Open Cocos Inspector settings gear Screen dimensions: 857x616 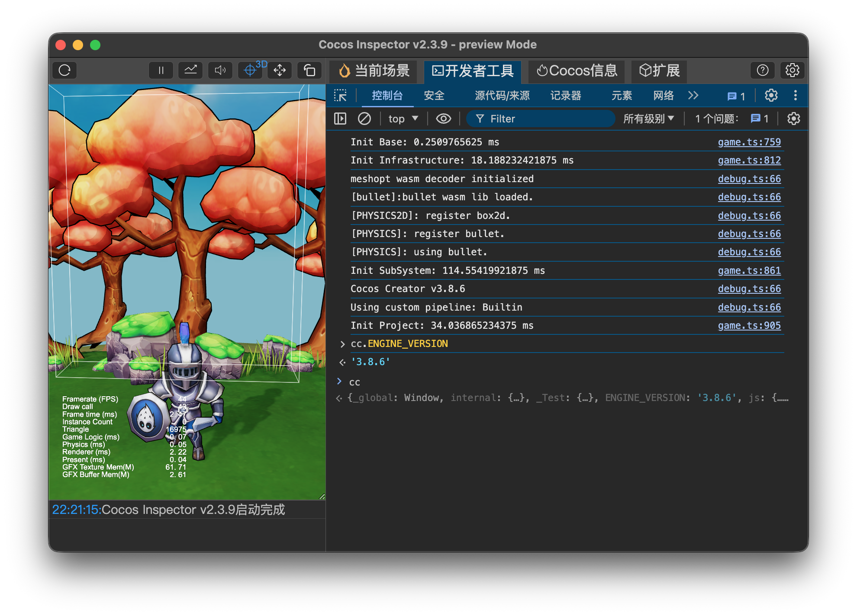click(793, 70)
